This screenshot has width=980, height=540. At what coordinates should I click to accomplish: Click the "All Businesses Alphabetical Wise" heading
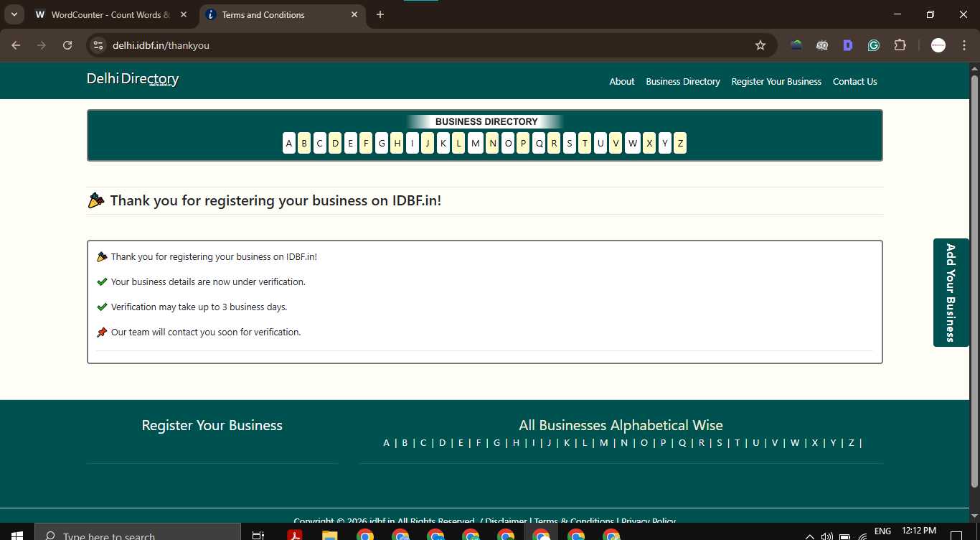point(621,425)
